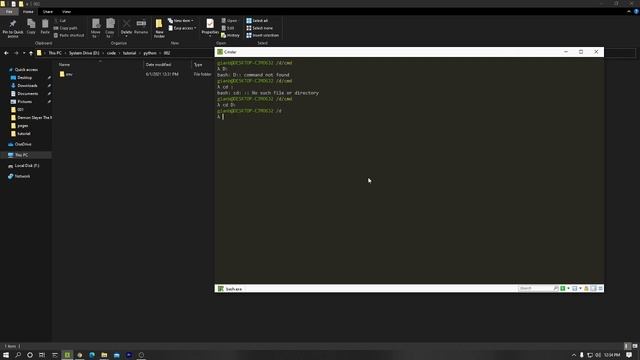Click 'python' breadcrumb segment
The width and height of the screenshot is (640, 360).
150,53
